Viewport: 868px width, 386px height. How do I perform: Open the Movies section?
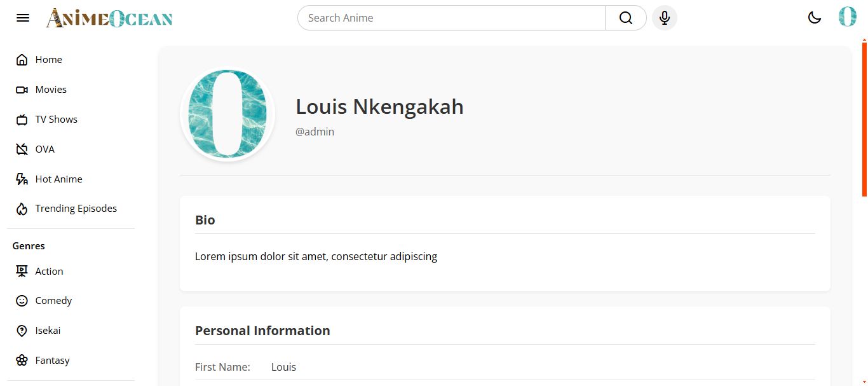tap(51, 90)
